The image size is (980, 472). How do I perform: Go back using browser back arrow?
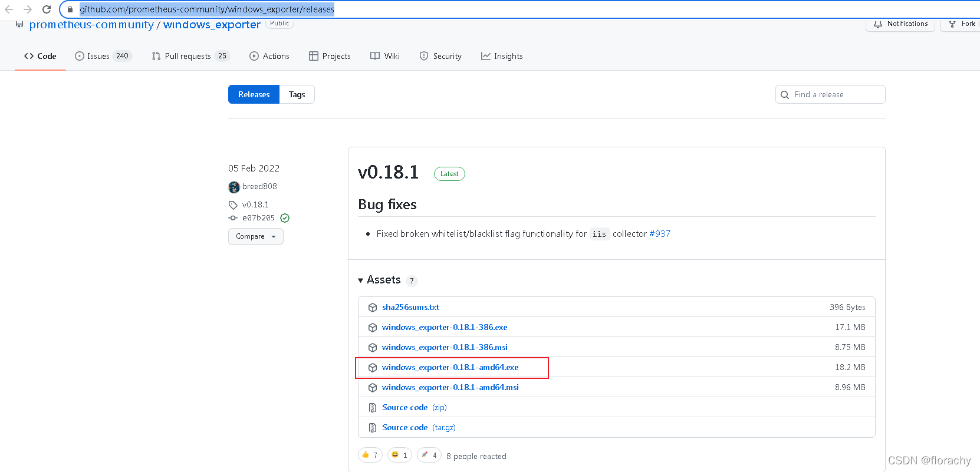[9, 9]
